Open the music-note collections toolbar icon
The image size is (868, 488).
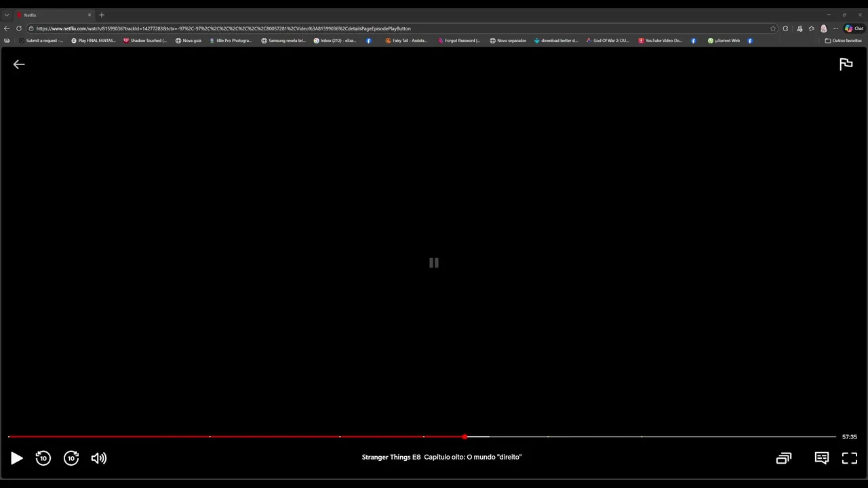(x=800, y=28)
